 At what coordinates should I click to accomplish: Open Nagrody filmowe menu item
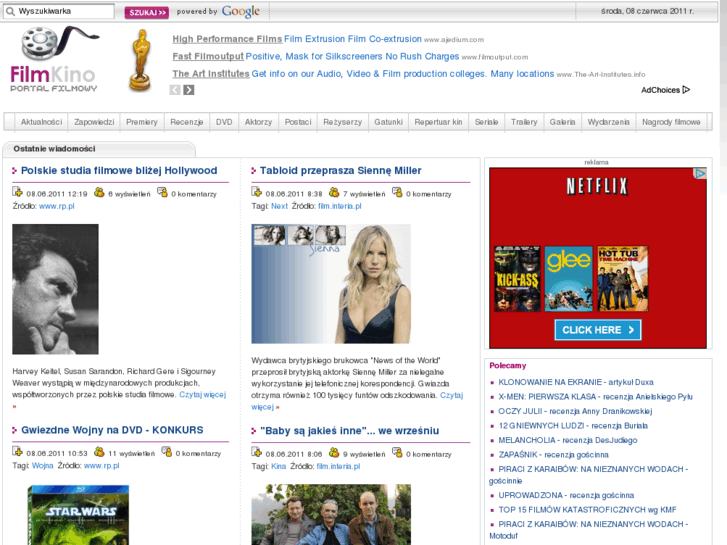(671, 122)
